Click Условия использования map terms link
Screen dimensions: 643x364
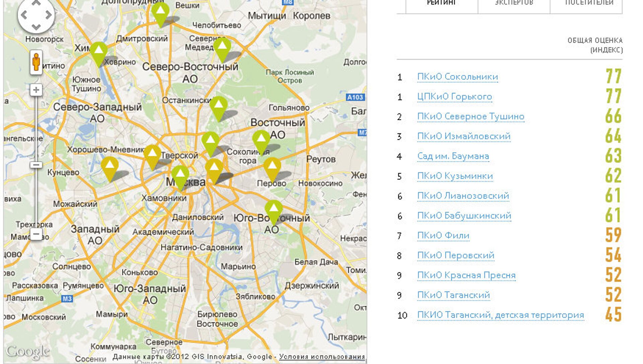coord(322,357)
